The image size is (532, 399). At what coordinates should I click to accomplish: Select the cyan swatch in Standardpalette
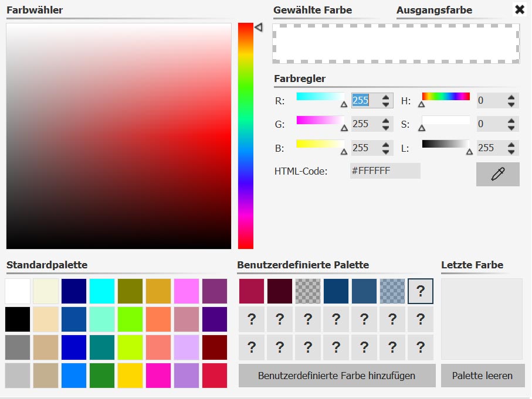point(102,291)
